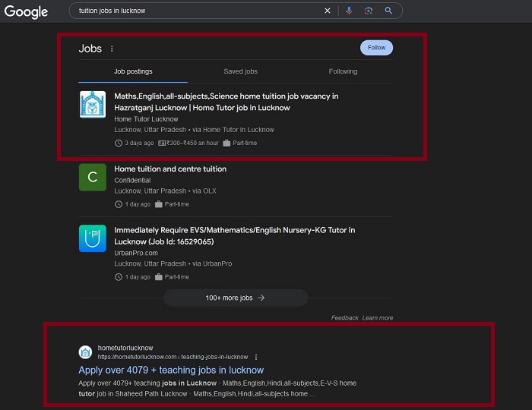The image size is (532, 410).
Task: Click the briefcase icon in the Hazratganj listing
Action: [x=226, y=143]
